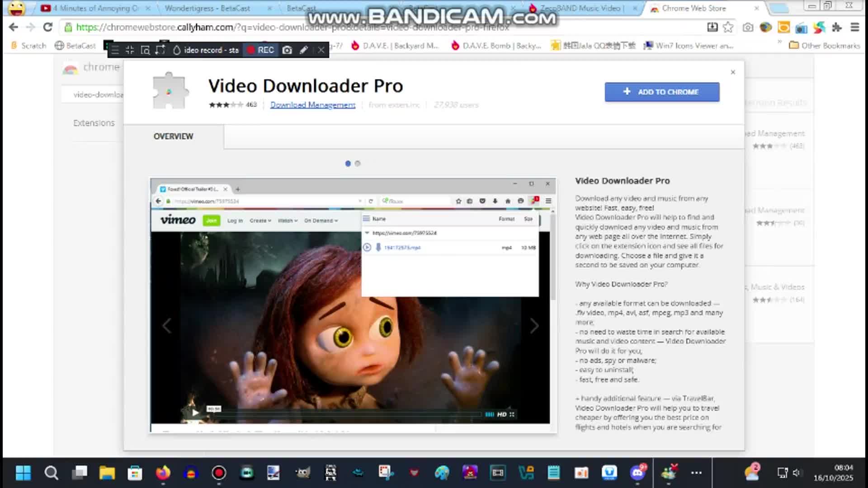Select the first carousel dot

click(x=348, y=164)
